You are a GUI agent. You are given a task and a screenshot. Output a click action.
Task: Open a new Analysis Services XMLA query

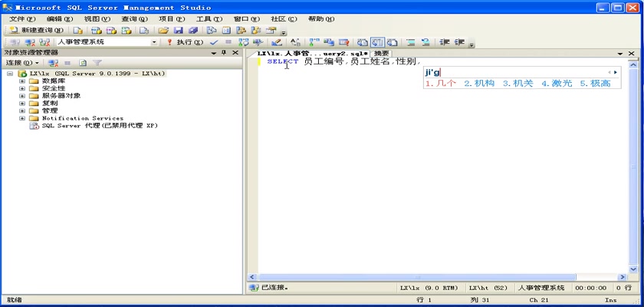click(x=127, y=31)
